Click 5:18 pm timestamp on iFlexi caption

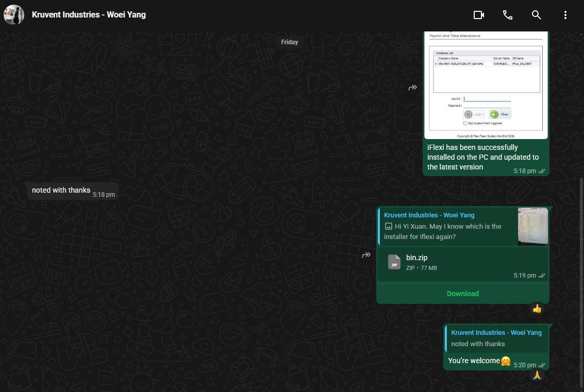[x=525, y=171]
